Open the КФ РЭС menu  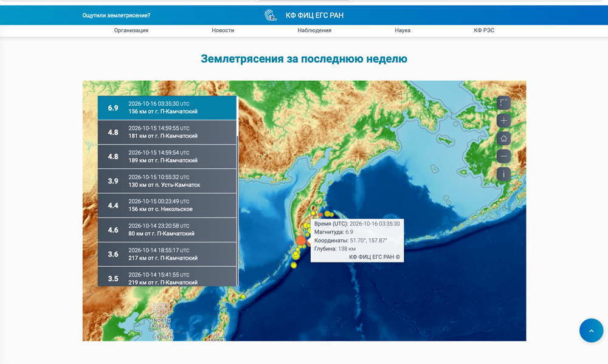[x=484, y=30]
